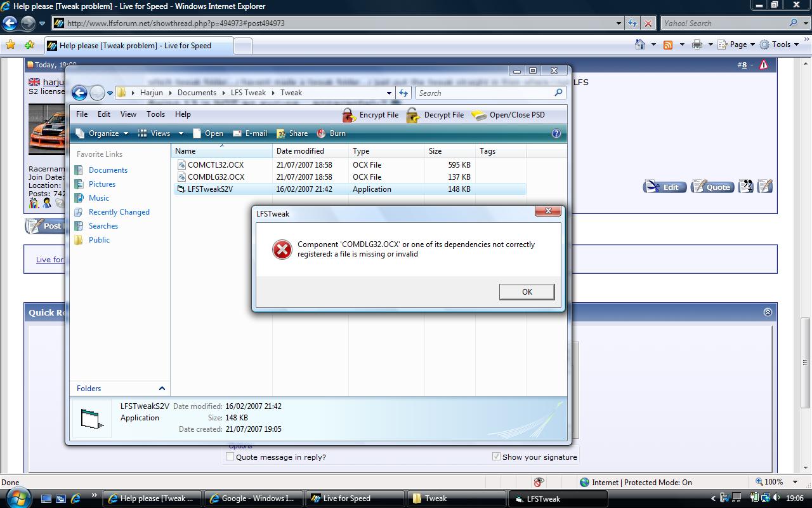The image size is (812, 508).
Task: Click the Encrypt File padlock button
Action: pos(370,115)
